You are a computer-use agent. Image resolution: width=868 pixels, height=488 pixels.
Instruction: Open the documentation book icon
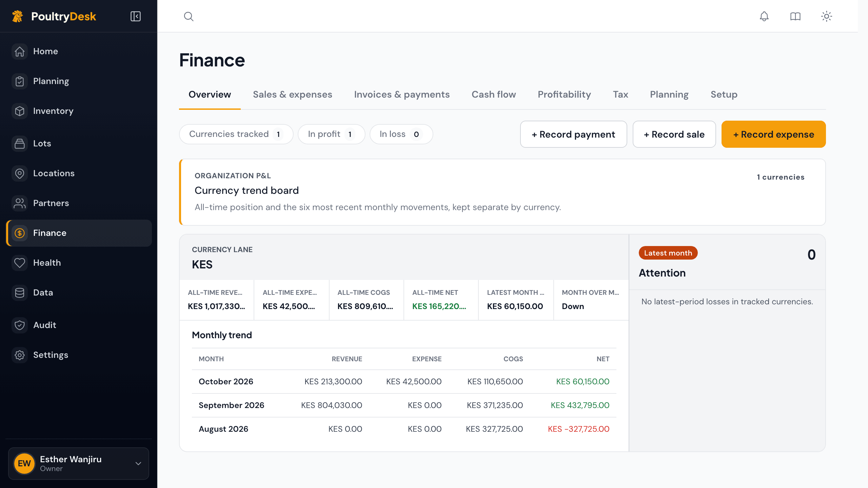pos(795,16)
